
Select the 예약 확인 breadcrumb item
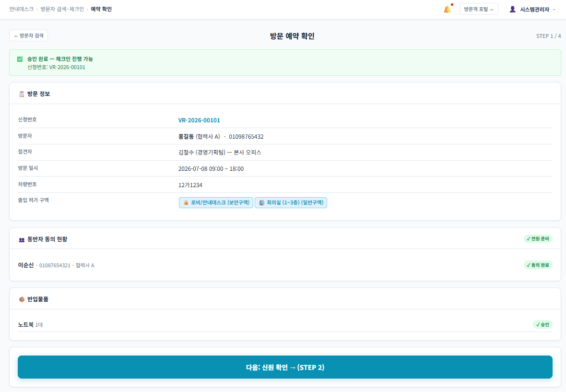pos(101,9)
